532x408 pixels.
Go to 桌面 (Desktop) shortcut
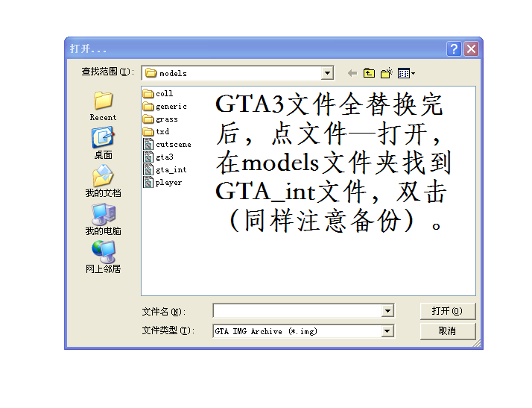(103, 143)
